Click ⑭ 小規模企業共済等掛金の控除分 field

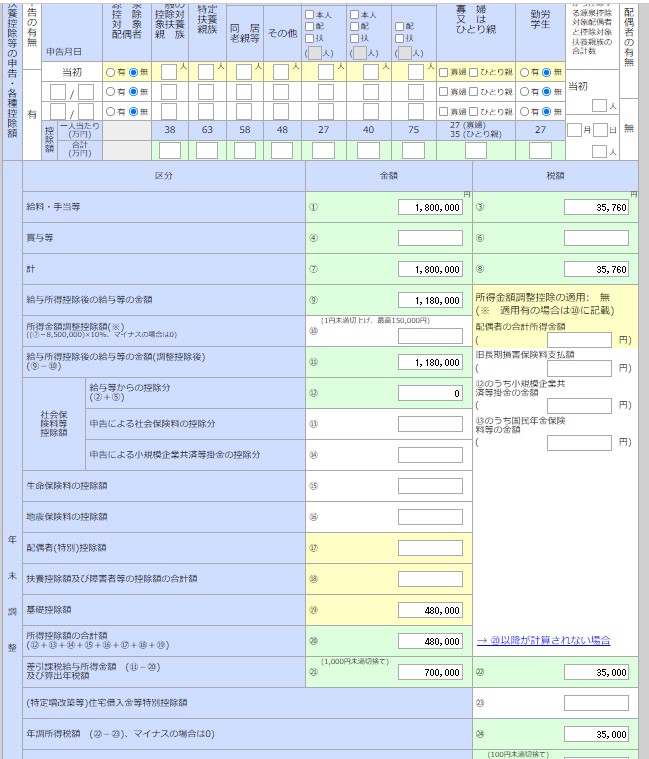(x=430, y=455)
